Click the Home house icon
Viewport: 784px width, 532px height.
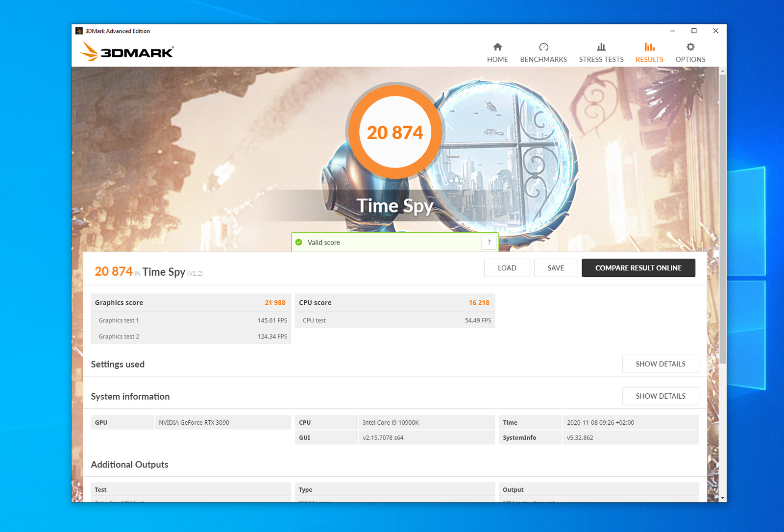click(x=497, y=47)
